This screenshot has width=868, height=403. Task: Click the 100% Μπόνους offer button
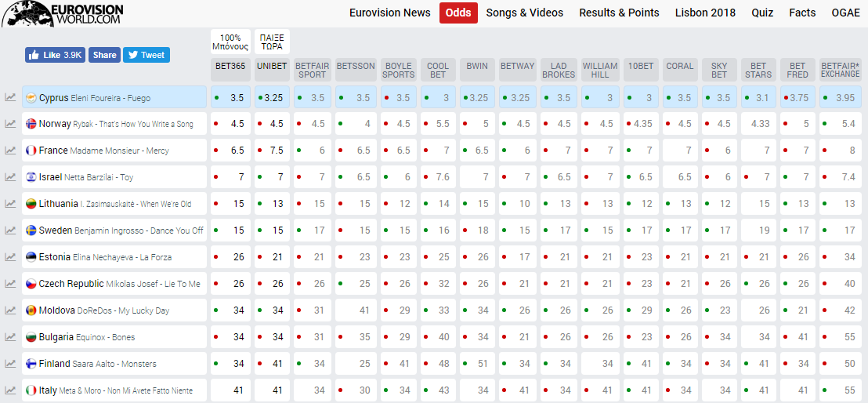230,42
